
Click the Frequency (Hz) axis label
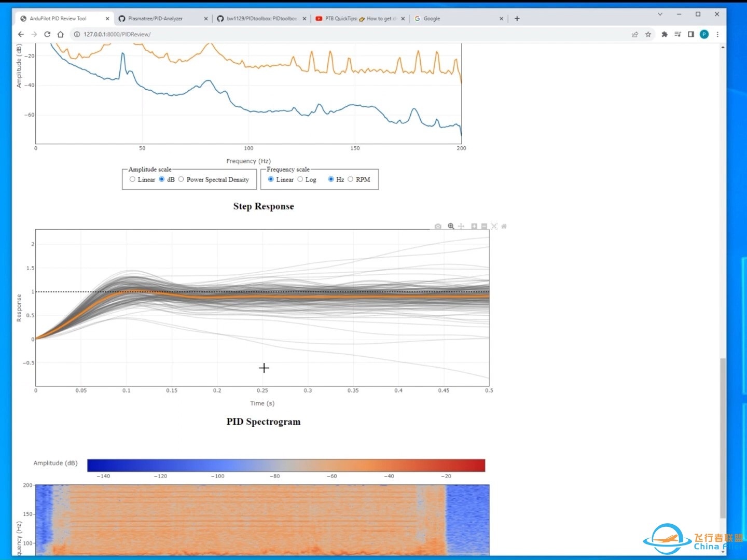[248, 161]
